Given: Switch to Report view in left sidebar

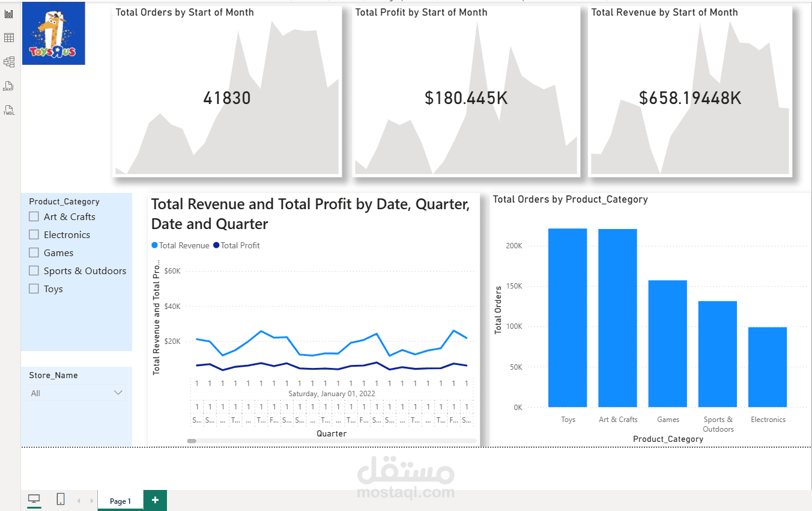Looking at the screenshot, I should [9, 13].
